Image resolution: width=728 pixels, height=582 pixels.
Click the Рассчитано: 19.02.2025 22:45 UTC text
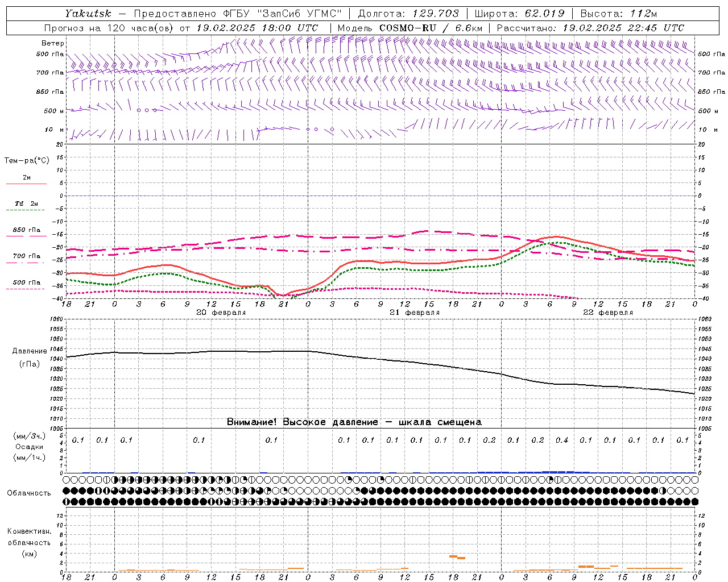click(x=590, y=28)
